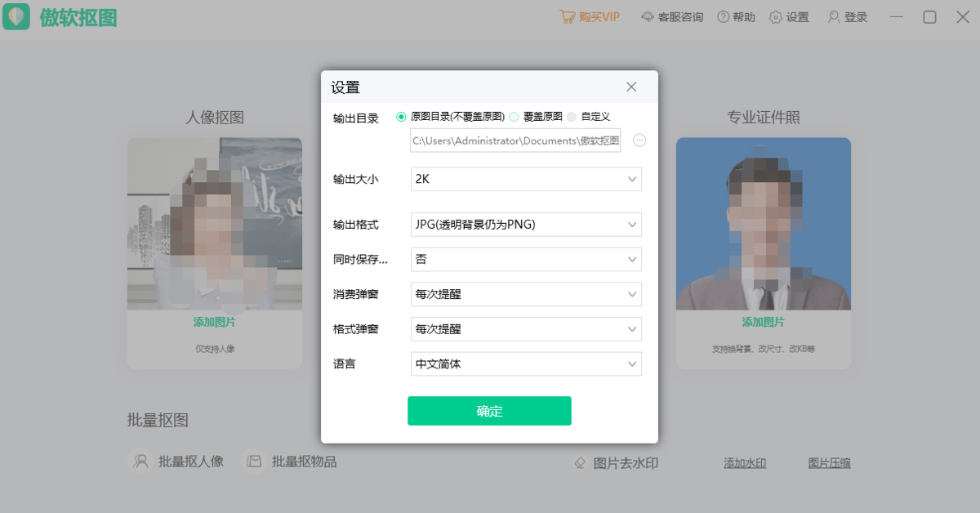The height and width of the screenshot is (513, 980).
Task: Click the 人像抠图 heading
Action: [x=215, y=118]
